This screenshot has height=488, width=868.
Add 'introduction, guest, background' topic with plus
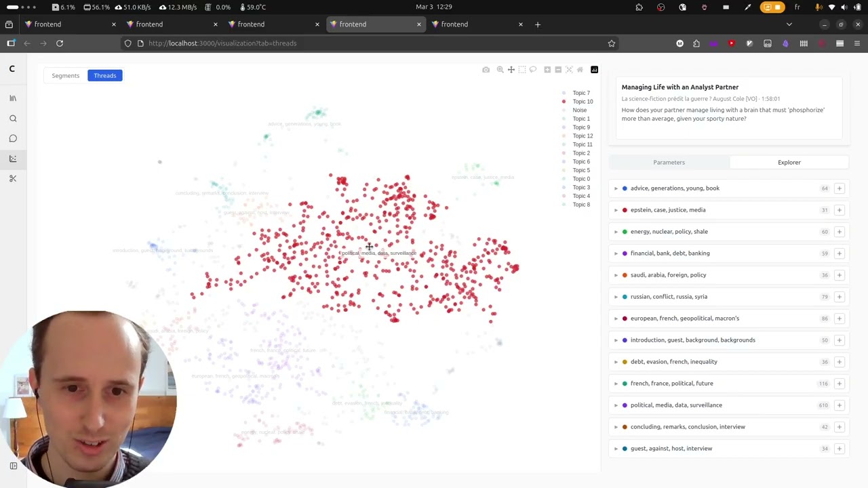pos(839,340)
